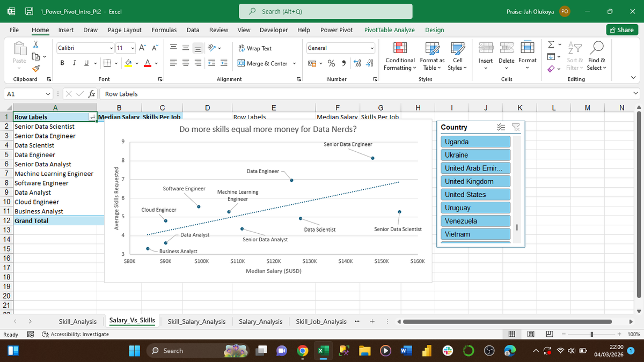This screenshot has width=644, height=362.
Task: Open the font name Calibri dropdown
Action: (111, 48)
